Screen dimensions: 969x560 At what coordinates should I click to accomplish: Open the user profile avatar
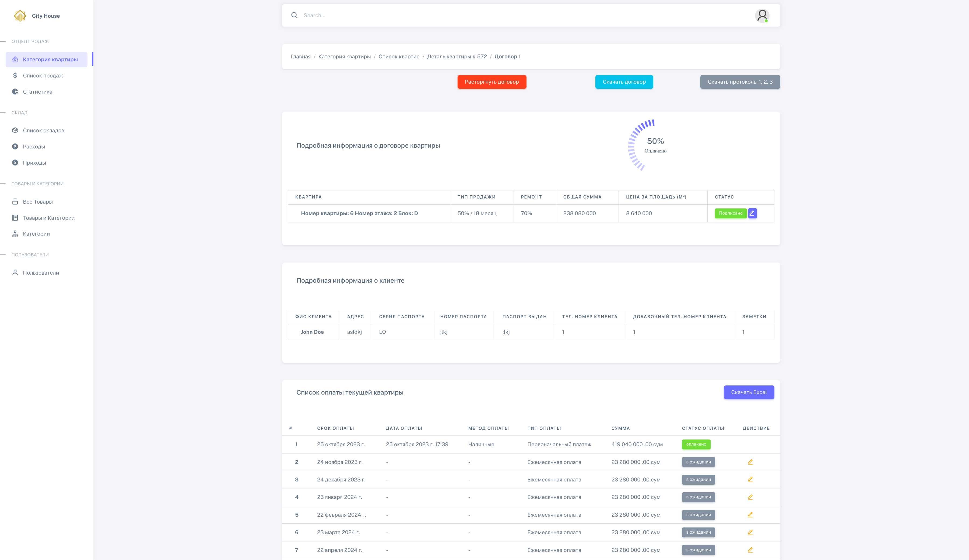tap(762, 16)
